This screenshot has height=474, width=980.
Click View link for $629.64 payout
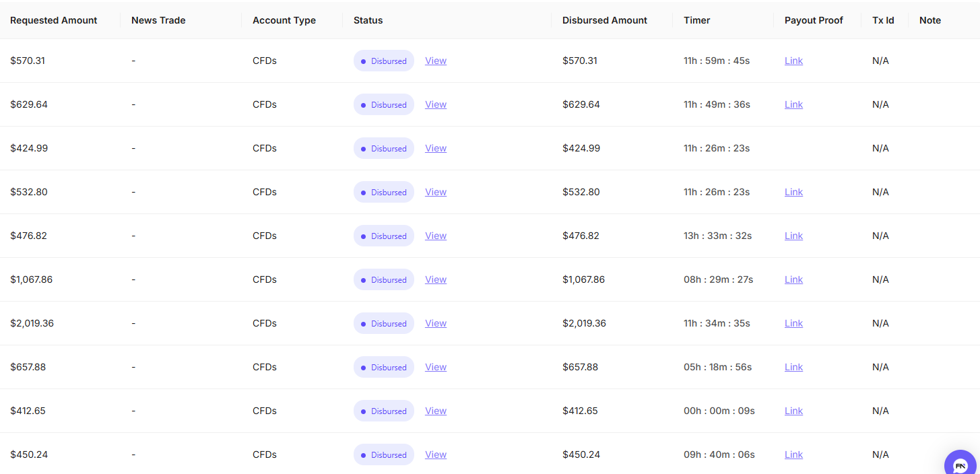(x=435, y=104)
